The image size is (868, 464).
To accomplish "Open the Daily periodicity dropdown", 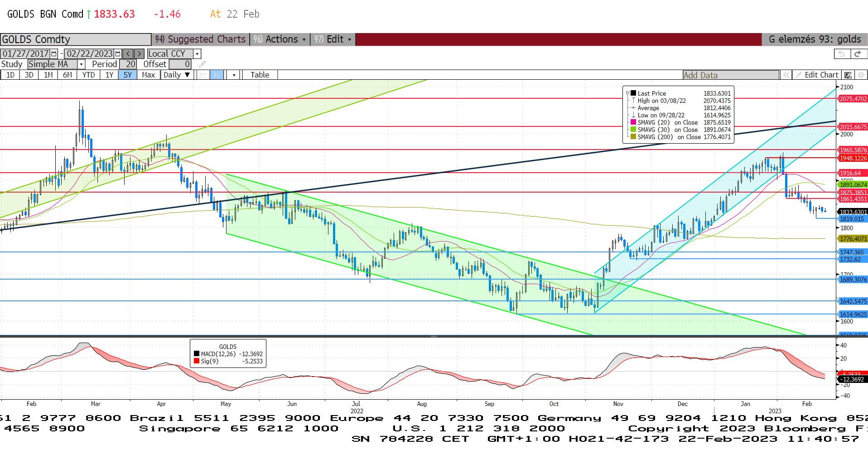I will coord(178,75).
